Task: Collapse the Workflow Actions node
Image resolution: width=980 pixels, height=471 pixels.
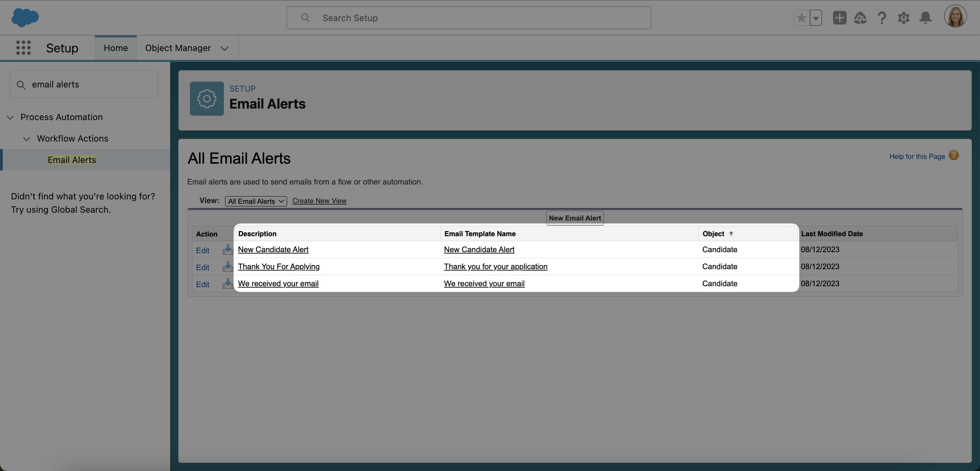Action: pos(26,139)
